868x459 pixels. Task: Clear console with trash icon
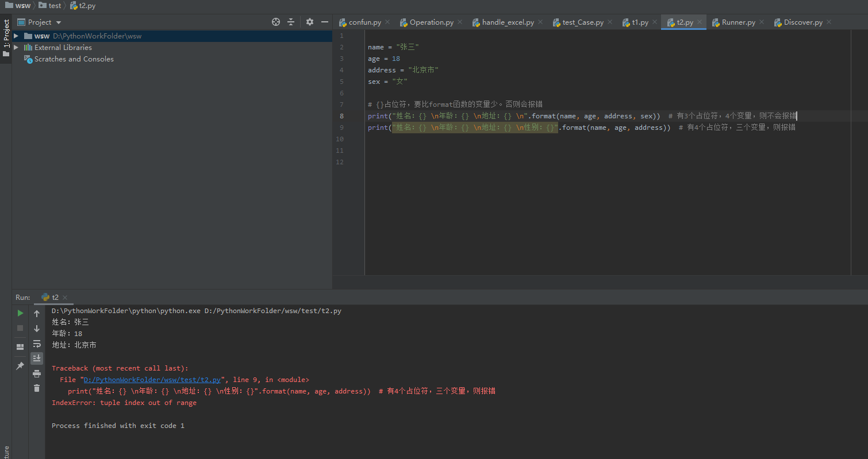tap(37, 388)
